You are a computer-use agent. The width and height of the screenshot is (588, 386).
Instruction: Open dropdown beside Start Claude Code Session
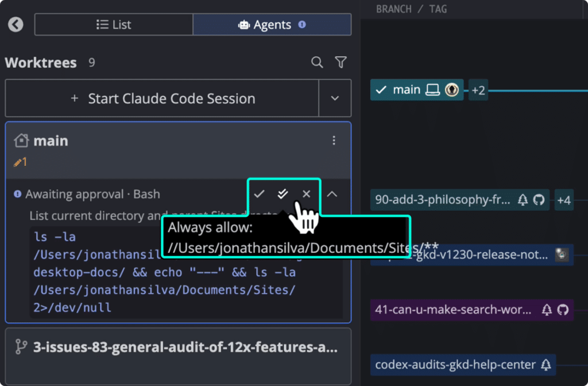tap(335, 98)
